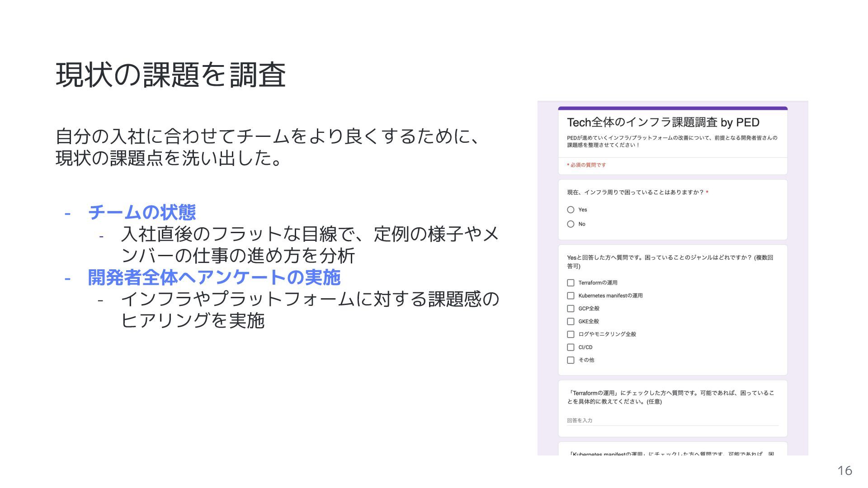Click the blue heading チームの状態
Image resolution: width=868 pixels, height=488 pixels.
142,212
